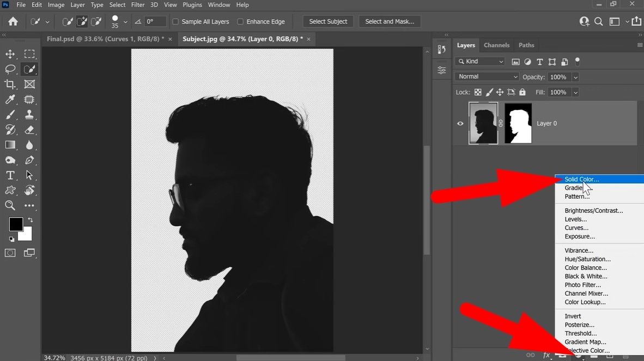
Task: Enable Sample All Layers checkbox
Action: [x=175, y=21]
